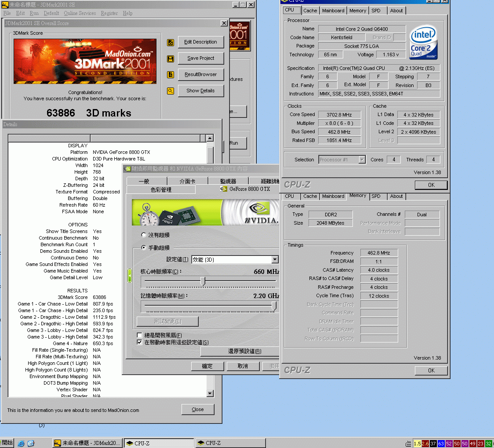Click Close in the Details dialog

pos(198,410)
